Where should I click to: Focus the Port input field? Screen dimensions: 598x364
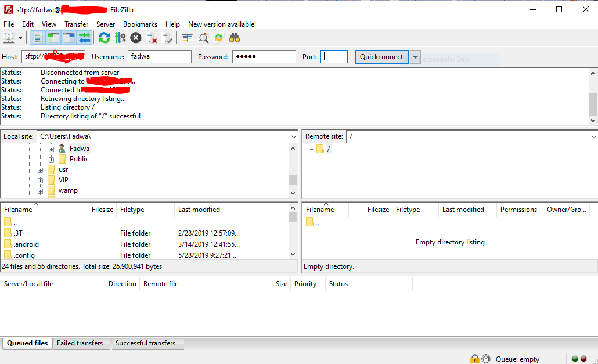pyautogui.click(x=334, y=57)
